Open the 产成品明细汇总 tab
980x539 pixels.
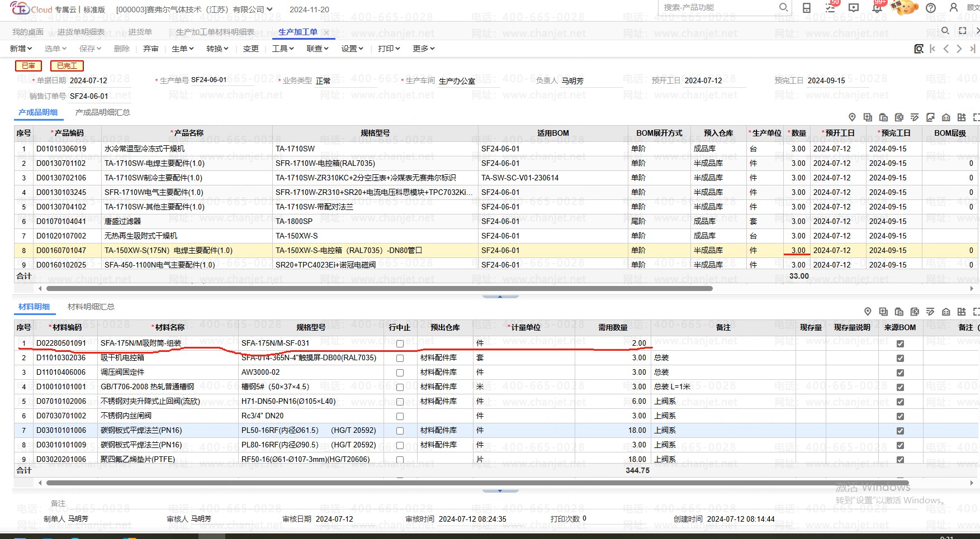click(x=103, y=112)
